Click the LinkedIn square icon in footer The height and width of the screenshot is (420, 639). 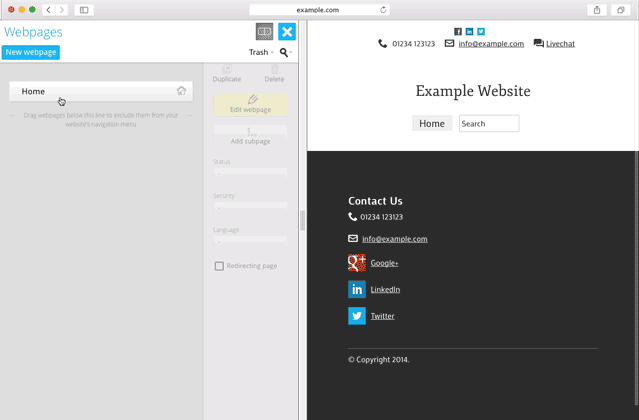coord(357,289)
